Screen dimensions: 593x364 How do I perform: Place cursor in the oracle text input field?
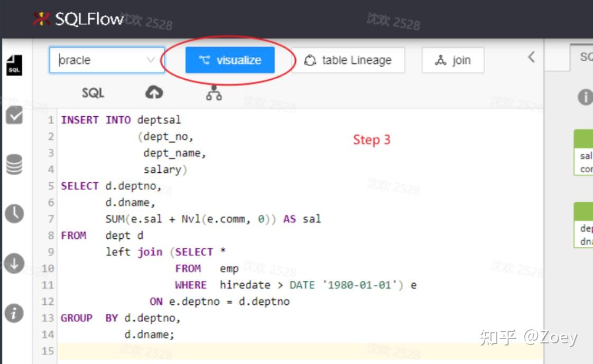coord(90,60)
